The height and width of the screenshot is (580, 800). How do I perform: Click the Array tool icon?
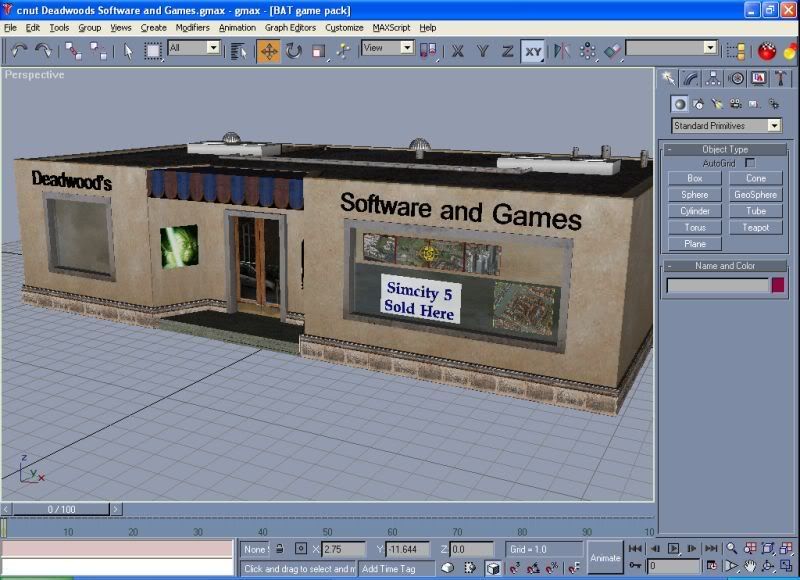coord(587,51)
